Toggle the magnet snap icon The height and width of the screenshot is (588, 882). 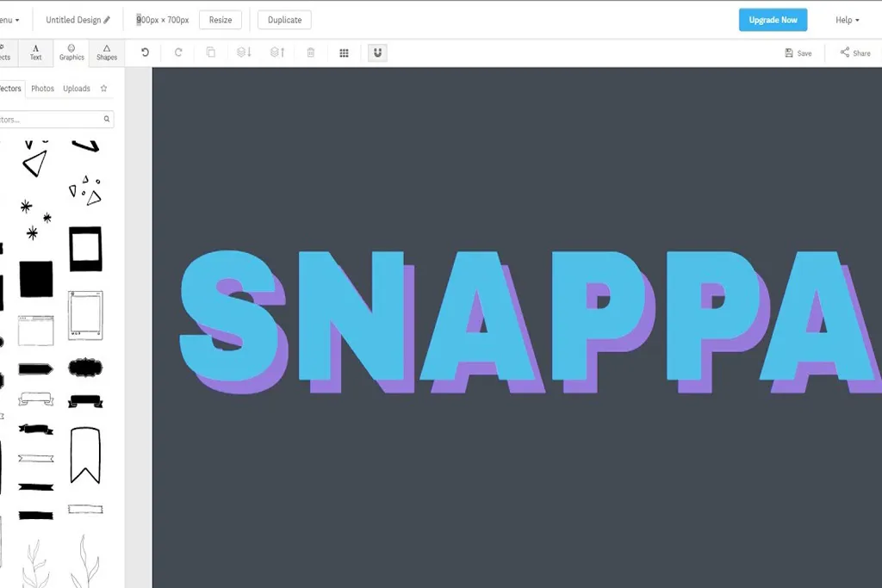[x=377, y=53]
